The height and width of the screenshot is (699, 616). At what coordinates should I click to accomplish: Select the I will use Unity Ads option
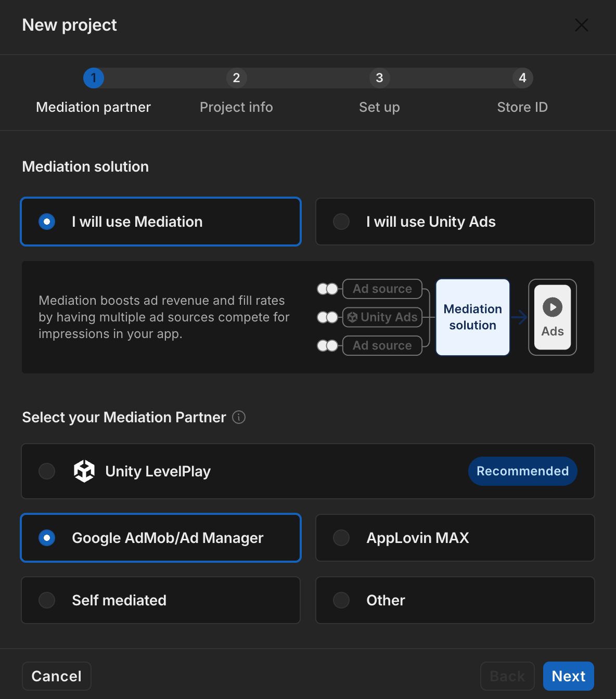[x=455, y=222]
